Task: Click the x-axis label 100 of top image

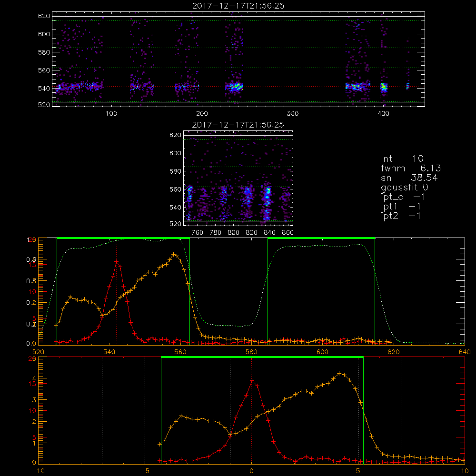Action: click(x=111, y=114)
